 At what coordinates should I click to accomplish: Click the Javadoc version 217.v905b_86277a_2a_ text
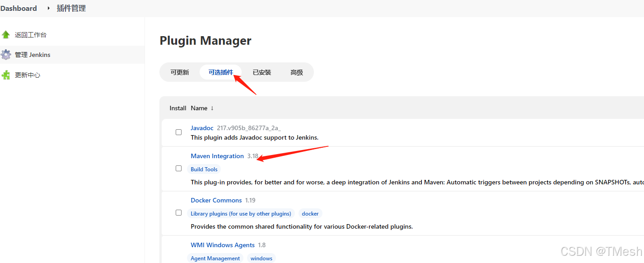point(249,128)
